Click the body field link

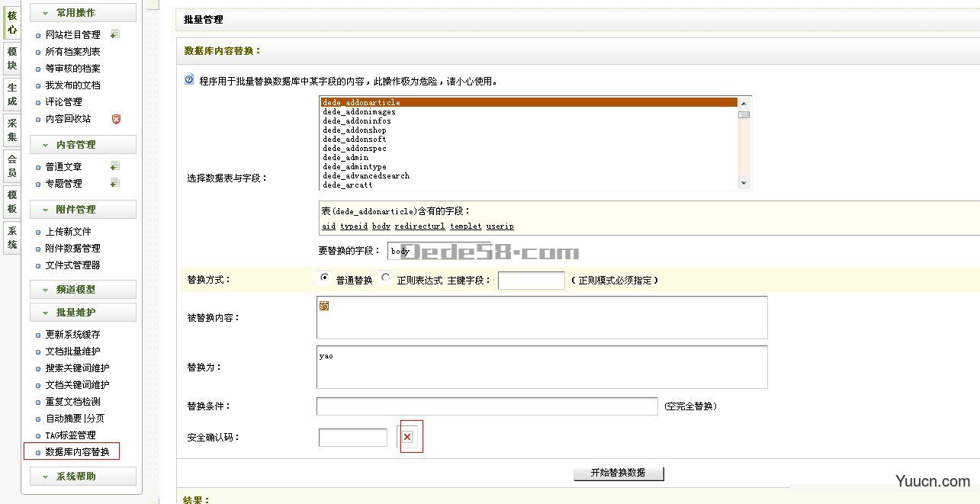coord(381,226)
